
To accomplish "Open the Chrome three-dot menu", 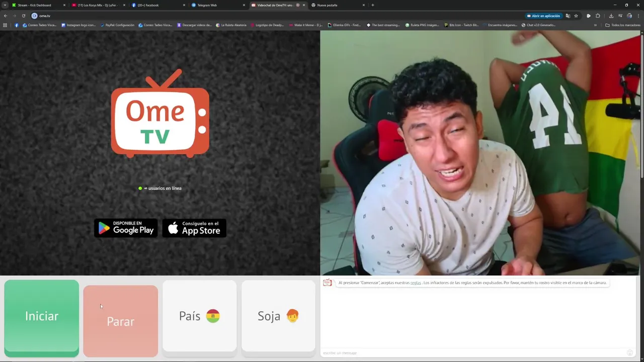I will pyautogui.click(x=638, y=16).
